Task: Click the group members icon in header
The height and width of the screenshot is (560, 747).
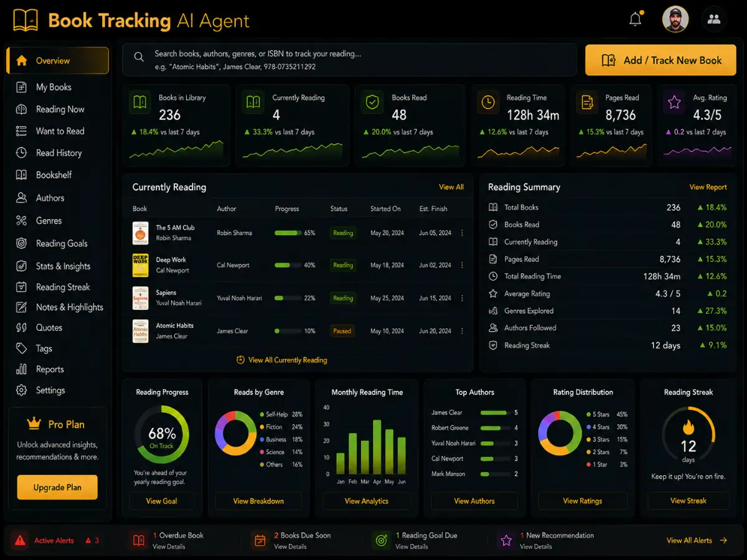Action: (x=714, y=19)
